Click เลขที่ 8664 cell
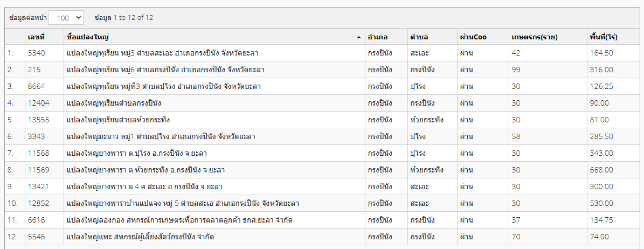Viewport: 644px width, 249px height. point(37,86)
